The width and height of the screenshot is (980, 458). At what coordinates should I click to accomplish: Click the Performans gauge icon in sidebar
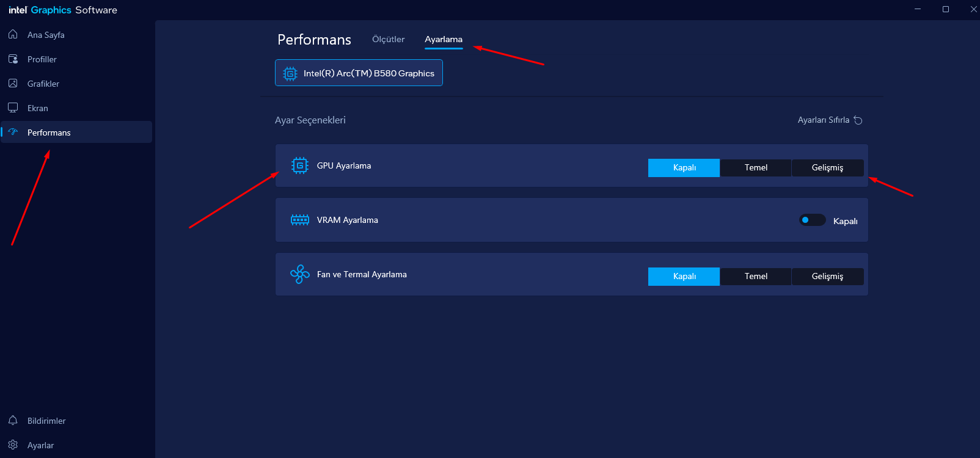point(13,132)
